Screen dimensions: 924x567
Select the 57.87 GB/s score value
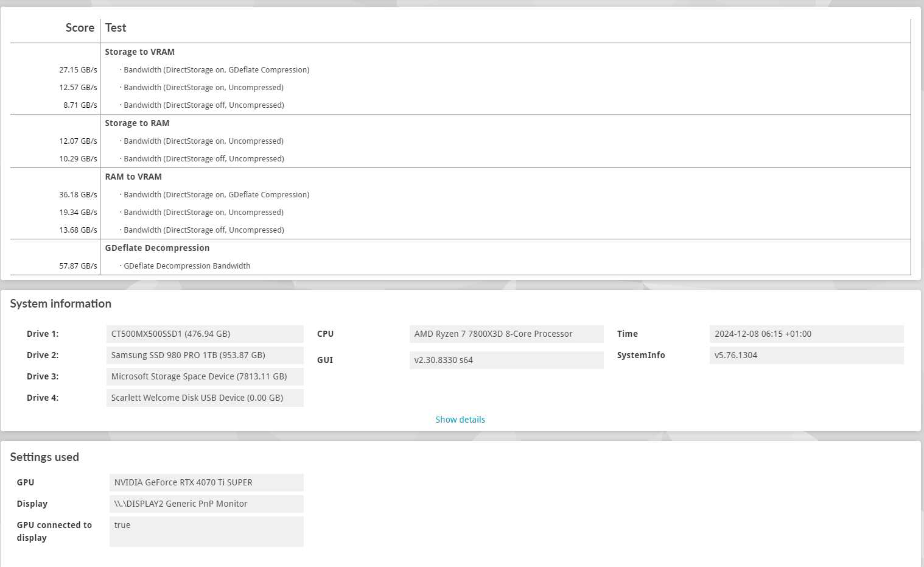(78, 266)
